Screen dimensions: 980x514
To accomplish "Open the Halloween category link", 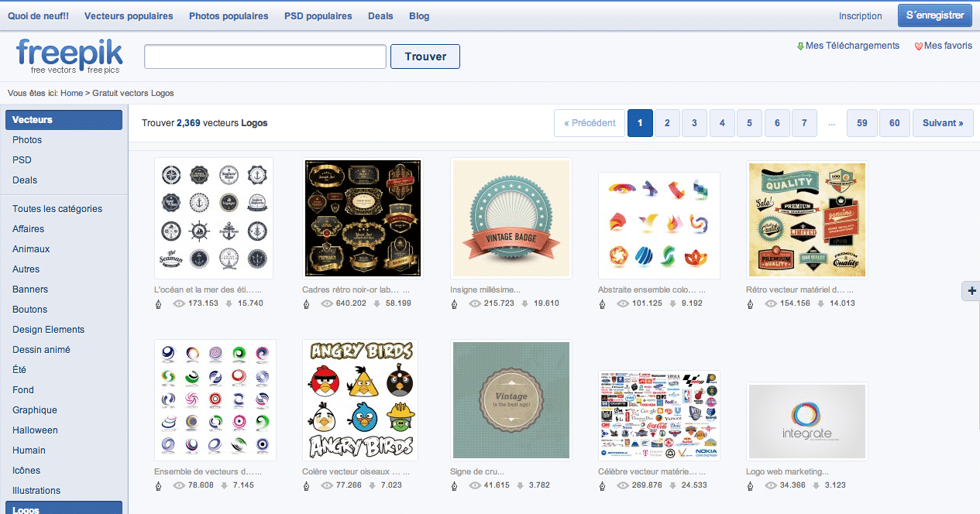I will (x=35, y=430).
